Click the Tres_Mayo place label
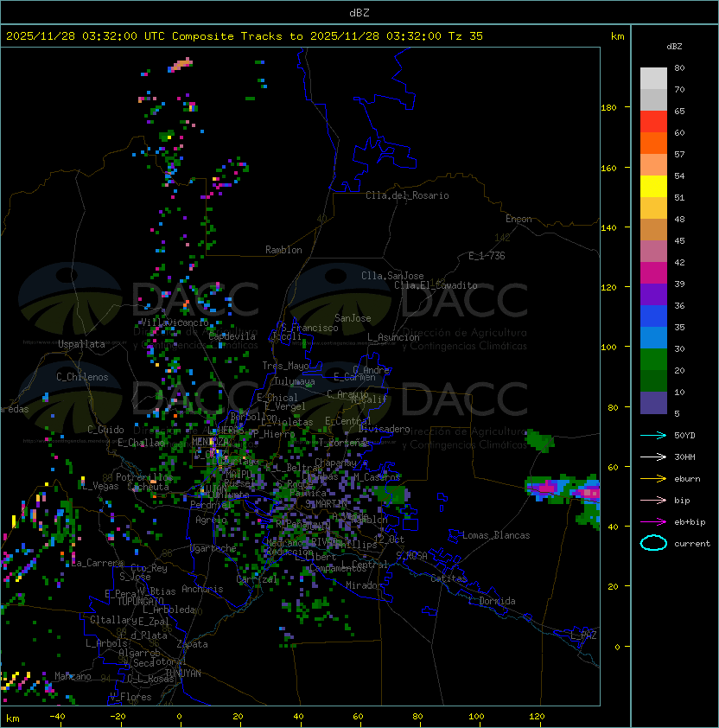 click(x=285, y=366)
